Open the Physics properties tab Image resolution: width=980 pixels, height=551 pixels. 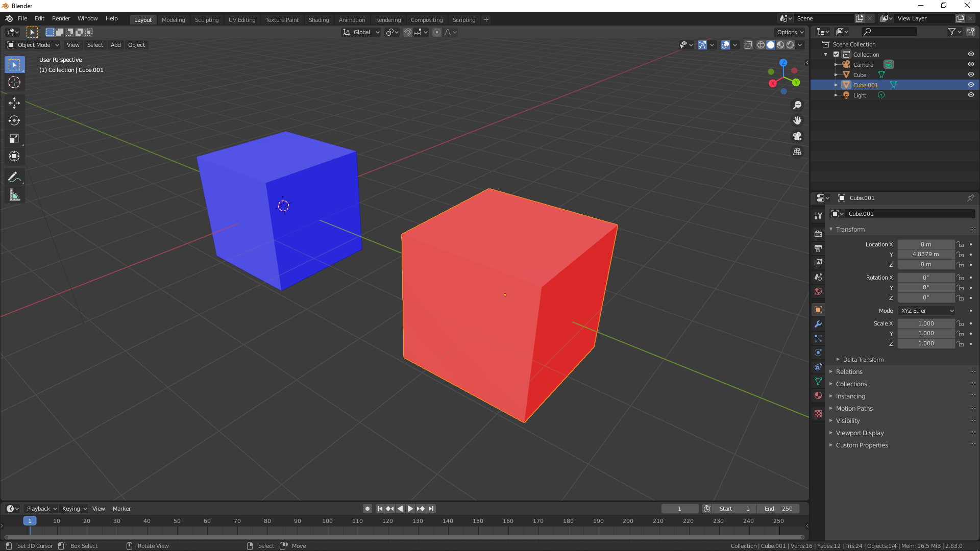pos(818,353)
